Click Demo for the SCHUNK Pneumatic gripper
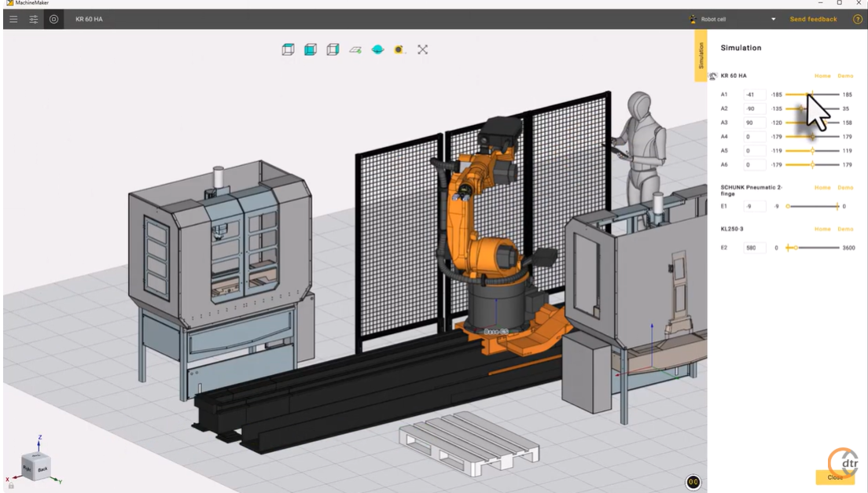The height and width of the screenshot is (493, 868). pos(847,187)
